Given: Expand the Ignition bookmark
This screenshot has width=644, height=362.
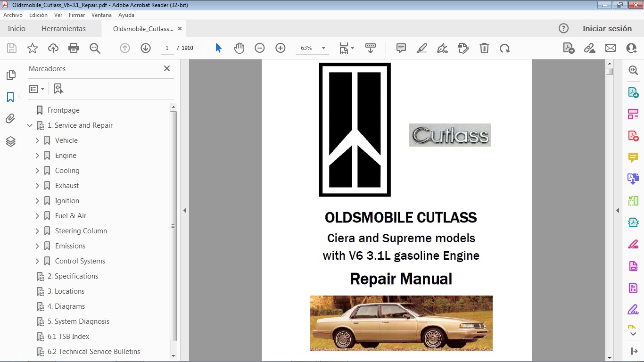Looking at the screenshot, I should pyautogui.click(x=37, y=201).
